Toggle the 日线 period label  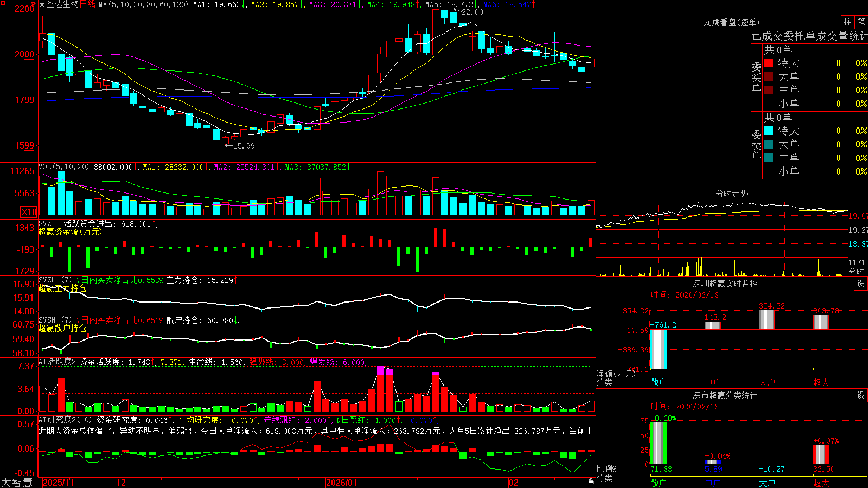(x=88, y=4)
